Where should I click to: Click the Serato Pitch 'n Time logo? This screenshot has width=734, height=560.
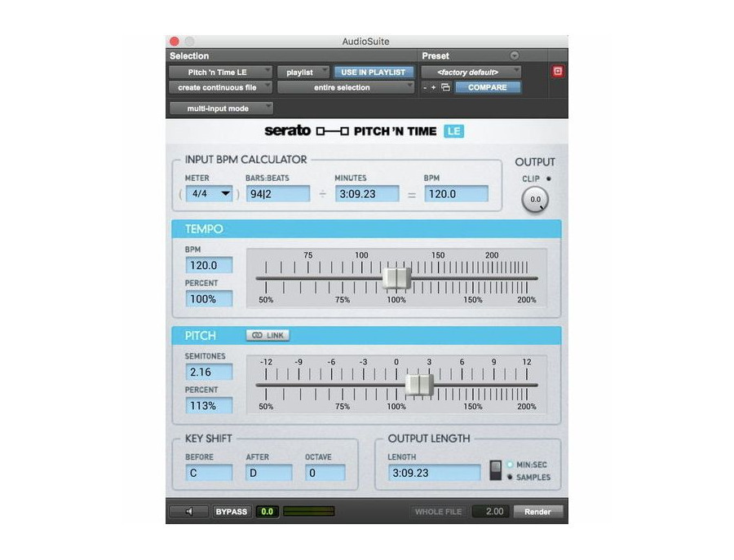pos(365,131)
